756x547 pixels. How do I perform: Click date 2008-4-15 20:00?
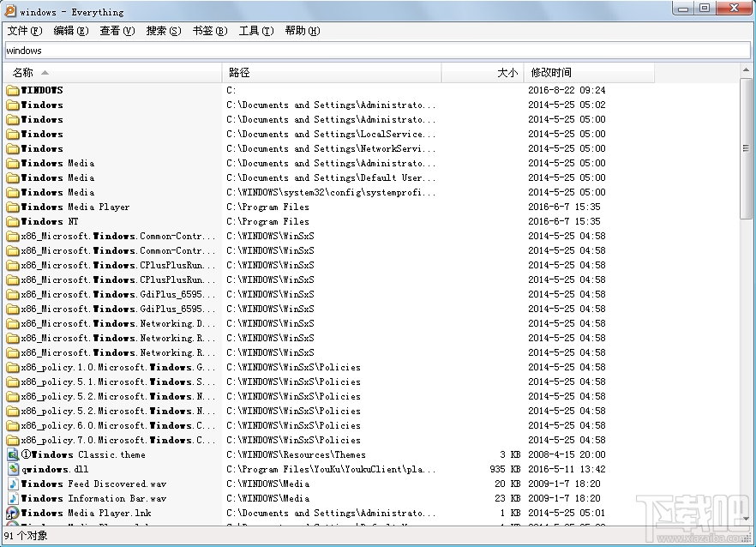[567, 454]
